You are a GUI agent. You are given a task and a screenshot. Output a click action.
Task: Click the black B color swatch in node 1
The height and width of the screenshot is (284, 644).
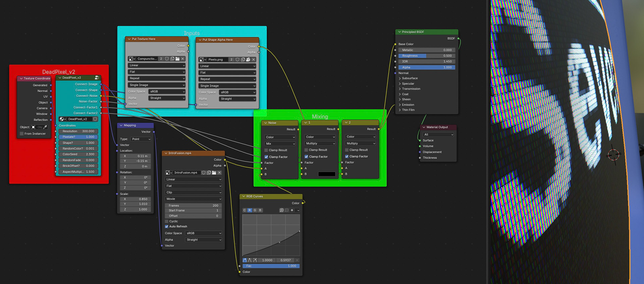point(327,174)
